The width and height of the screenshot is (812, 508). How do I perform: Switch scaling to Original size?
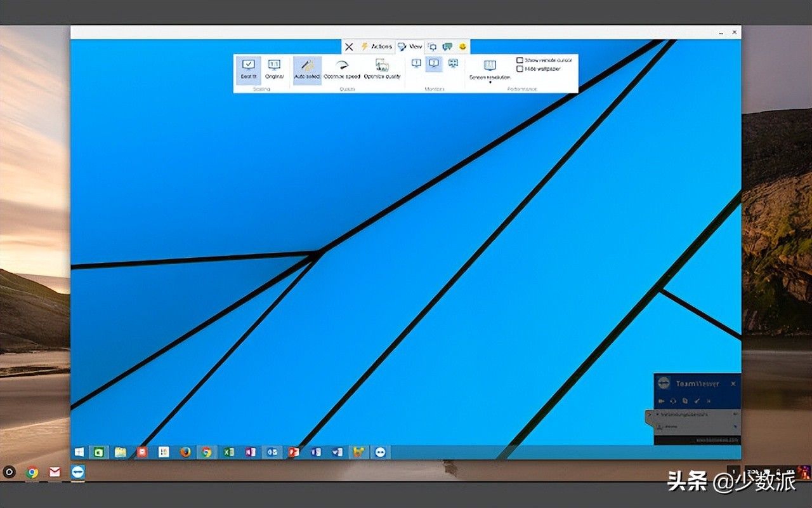pos(274,69)
